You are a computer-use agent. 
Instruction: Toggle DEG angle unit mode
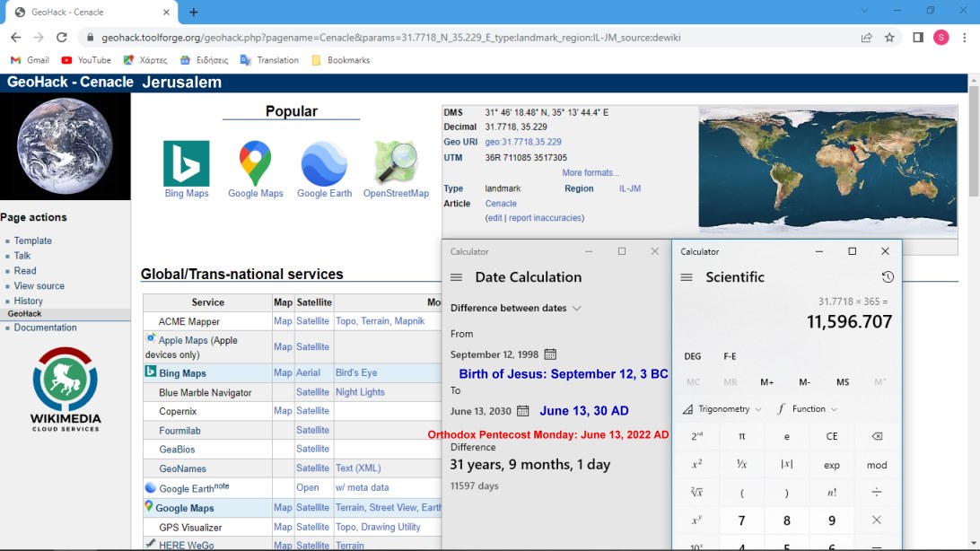693,356
